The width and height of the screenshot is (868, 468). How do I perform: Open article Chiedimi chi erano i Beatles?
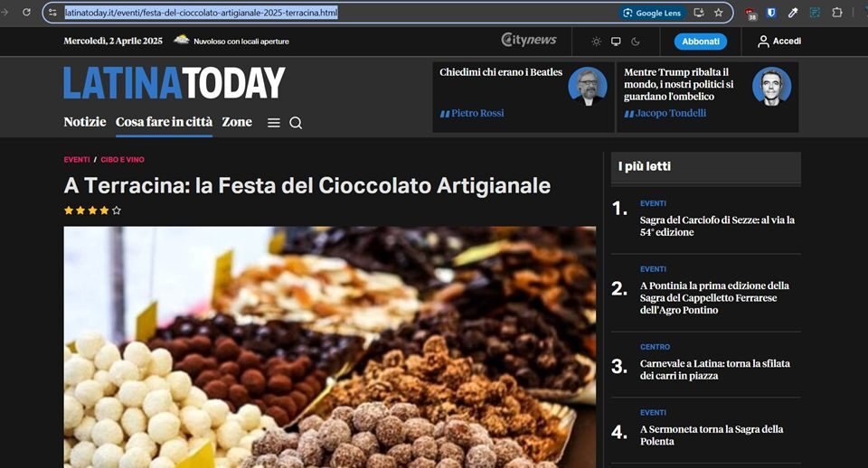500,72
